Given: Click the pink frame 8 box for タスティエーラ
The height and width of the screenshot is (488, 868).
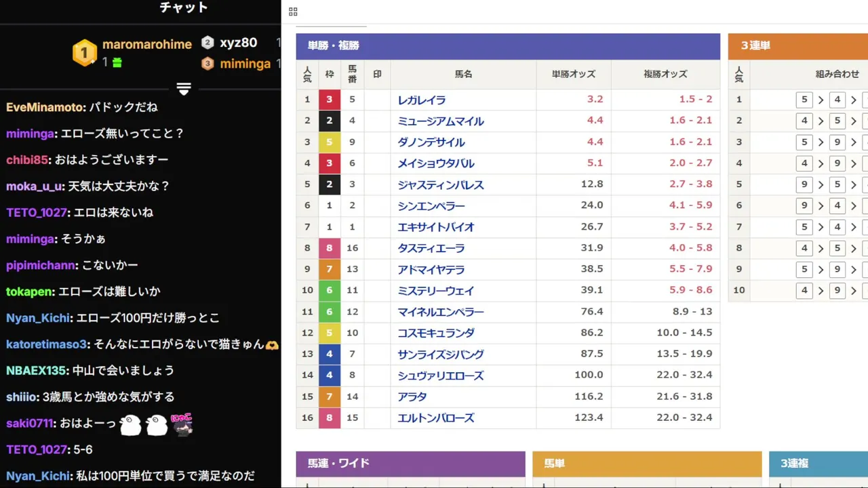Looking at the screenshot, I should 330,248.
